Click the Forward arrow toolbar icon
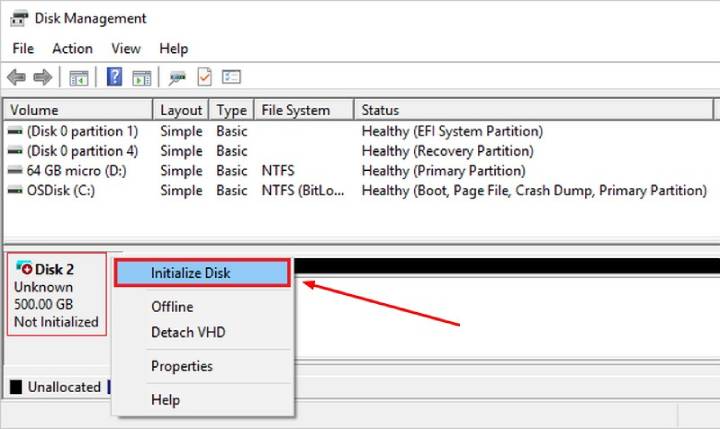Screen dimensions: 720x429 [x=43, y=77]
